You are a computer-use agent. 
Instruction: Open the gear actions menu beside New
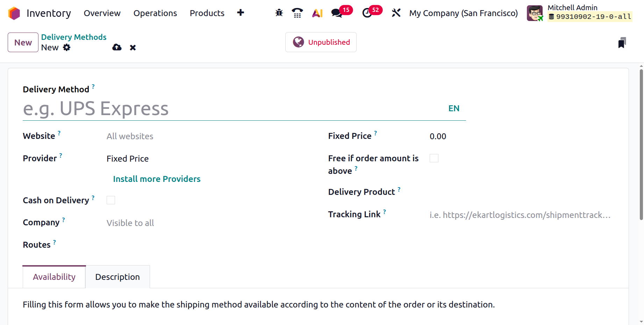(67, 47)
